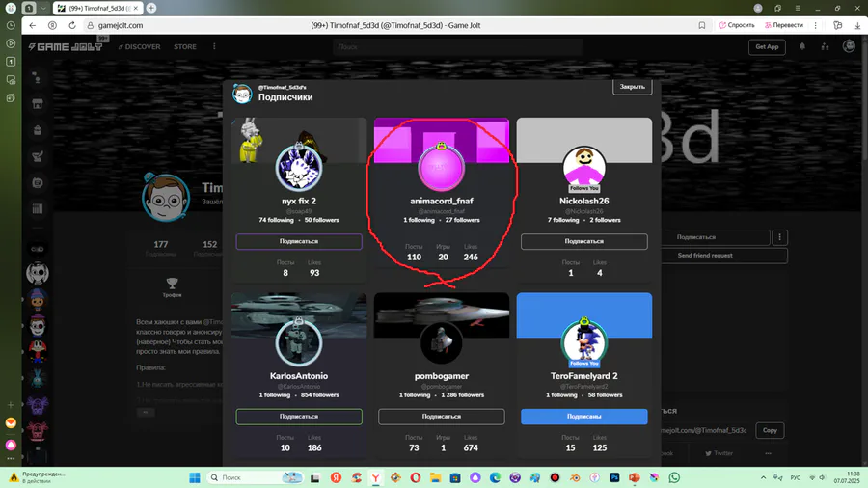Open Microsoft Edge from taskbar

(x=495, y=477)
